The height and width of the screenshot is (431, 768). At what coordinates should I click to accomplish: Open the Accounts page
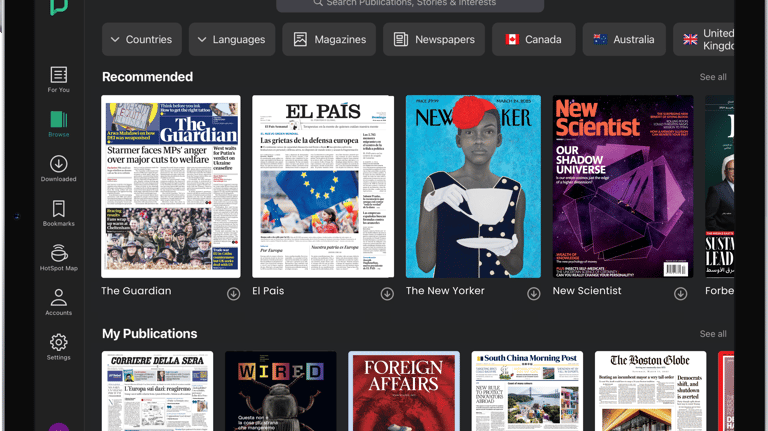tap(58, 302)
